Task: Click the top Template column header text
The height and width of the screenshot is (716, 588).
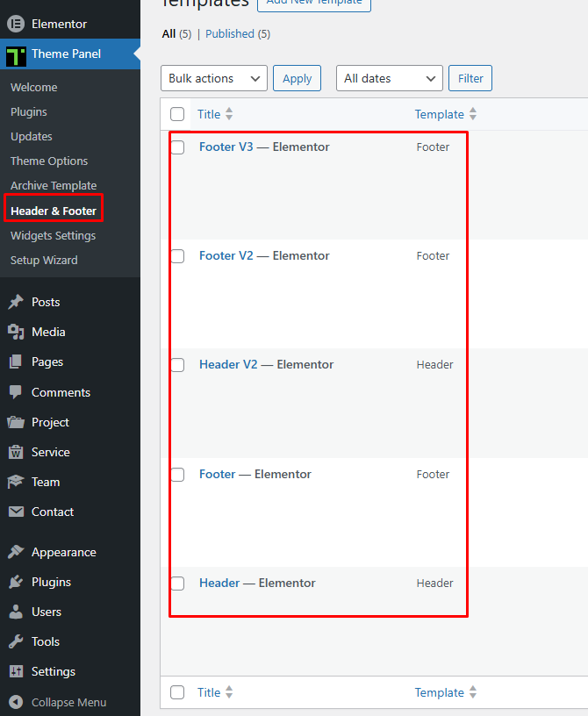Action: (439, 114)
